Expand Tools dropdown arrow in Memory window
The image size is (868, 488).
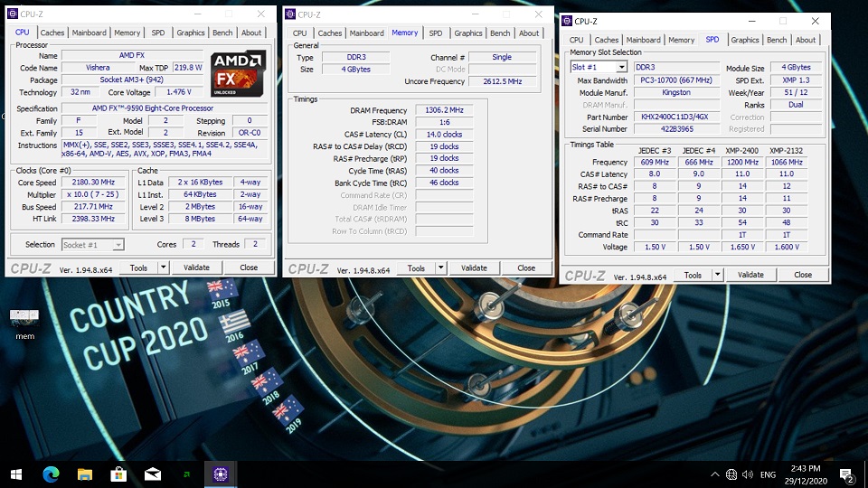[440, 267]
